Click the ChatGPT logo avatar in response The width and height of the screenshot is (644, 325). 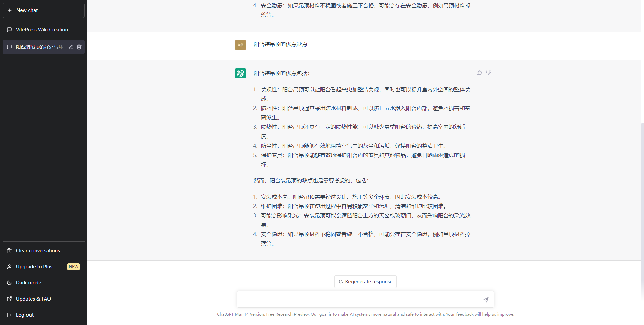(240, 73)
